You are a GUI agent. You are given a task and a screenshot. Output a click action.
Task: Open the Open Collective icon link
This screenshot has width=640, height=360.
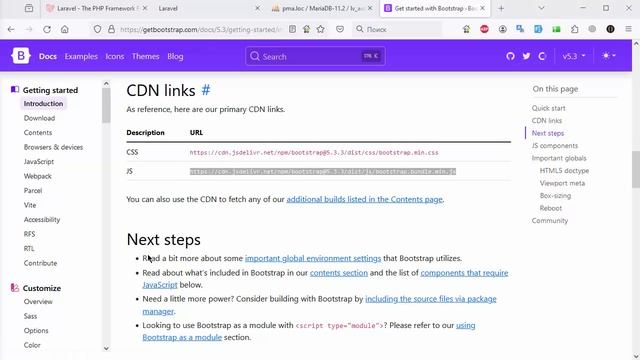coord(542,56)
